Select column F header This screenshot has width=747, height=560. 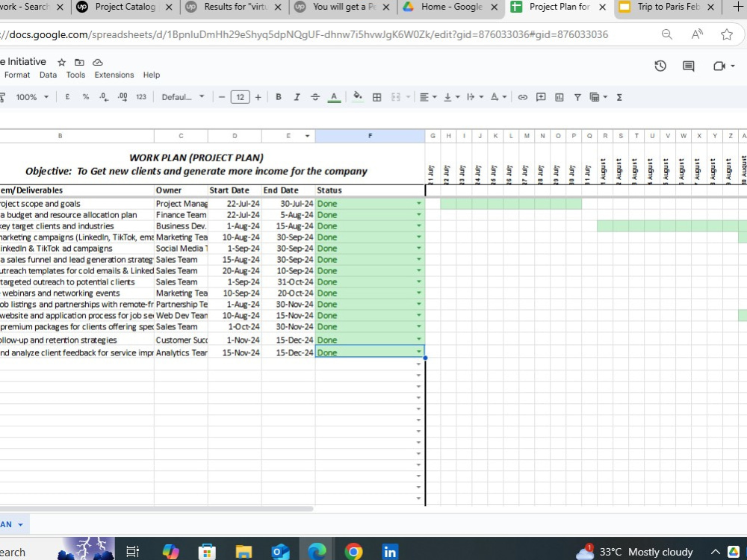tap(371, 136)
